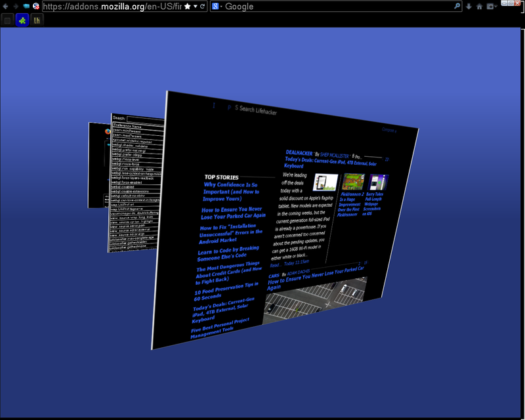This screenshot has width=525, height=420.
Task: Switch to the green puzzle add-ons tab
Action: click(x=22, y=20)
